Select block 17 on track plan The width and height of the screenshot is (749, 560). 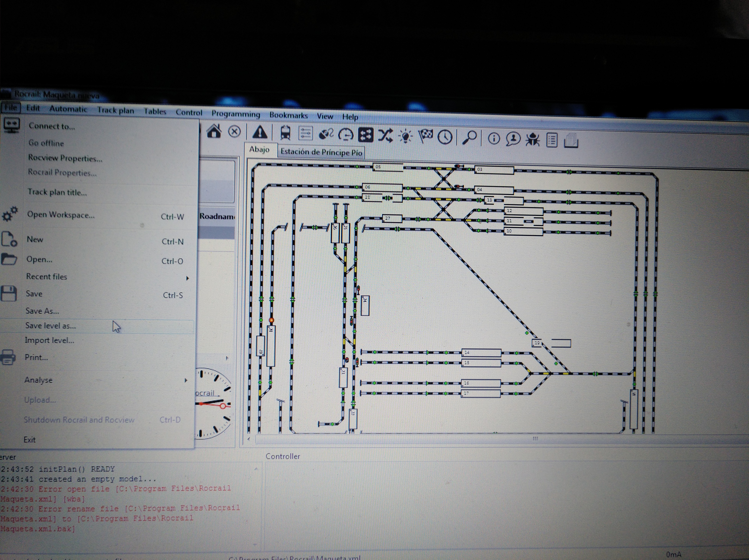pos(481,393)
